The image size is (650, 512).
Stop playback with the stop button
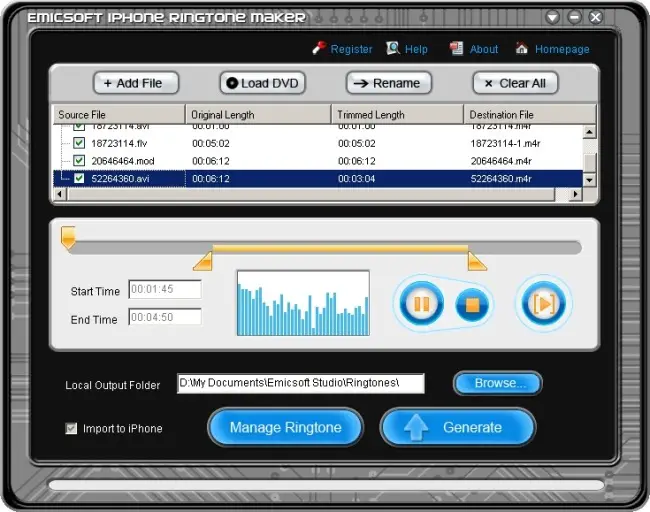[x=472, y=306]
